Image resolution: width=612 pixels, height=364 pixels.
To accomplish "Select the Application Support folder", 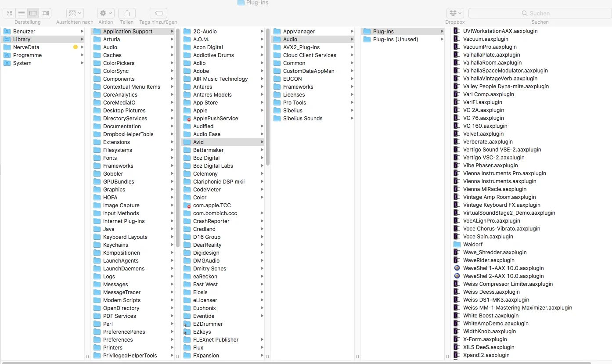I will (133, 31).
